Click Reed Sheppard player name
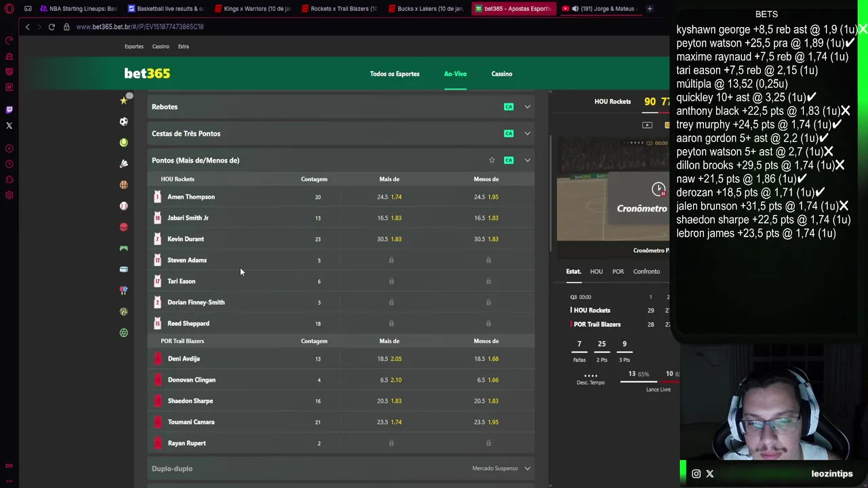 pos(189,323)
